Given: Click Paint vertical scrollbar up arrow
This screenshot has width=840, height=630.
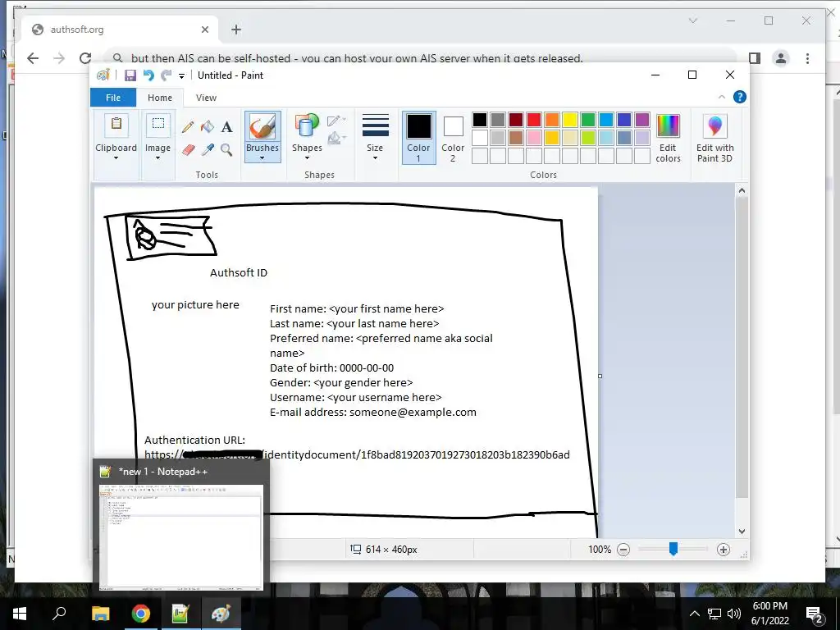Looking at the screenshot, I should click(x=742, y=190).
